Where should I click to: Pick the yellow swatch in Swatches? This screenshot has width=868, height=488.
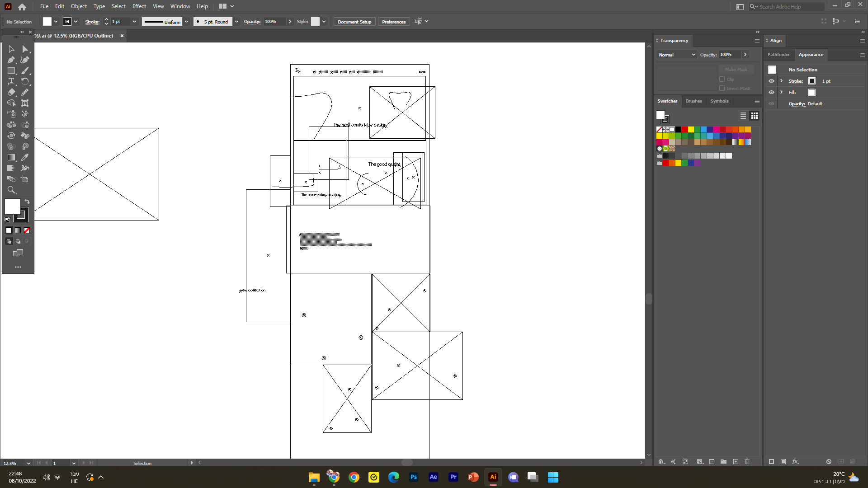click(691, 130)
